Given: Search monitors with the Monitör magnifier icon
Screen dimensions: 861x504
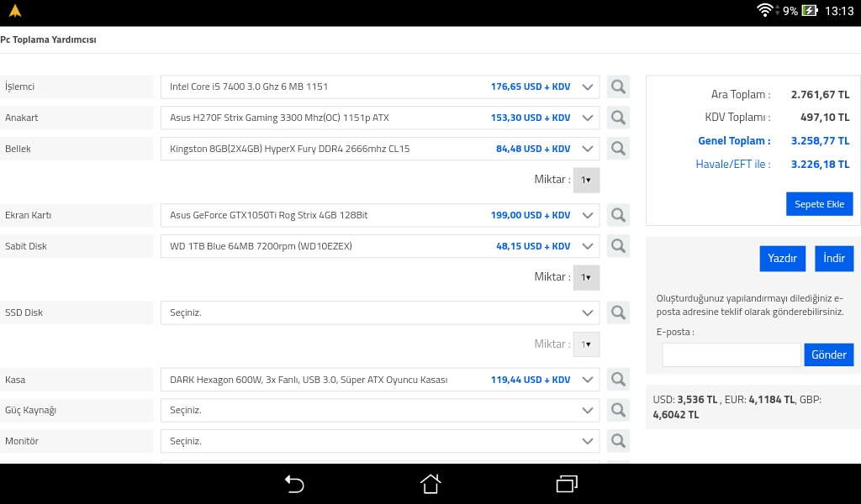Looking at the screenshot, I should pyautogui.click(x=618, y=441).
